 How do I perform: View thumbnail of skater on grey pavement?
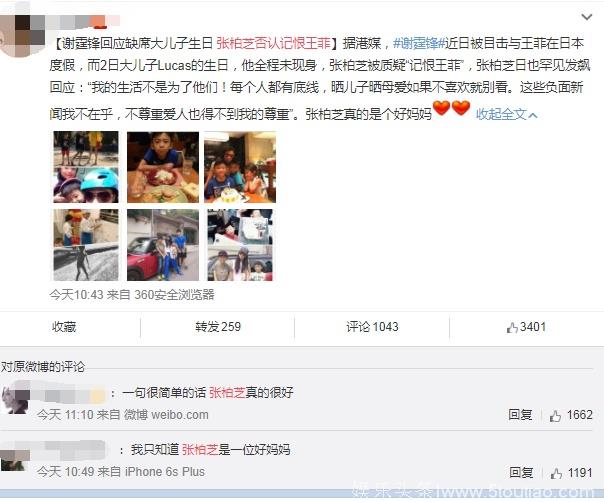coord(86,245)
